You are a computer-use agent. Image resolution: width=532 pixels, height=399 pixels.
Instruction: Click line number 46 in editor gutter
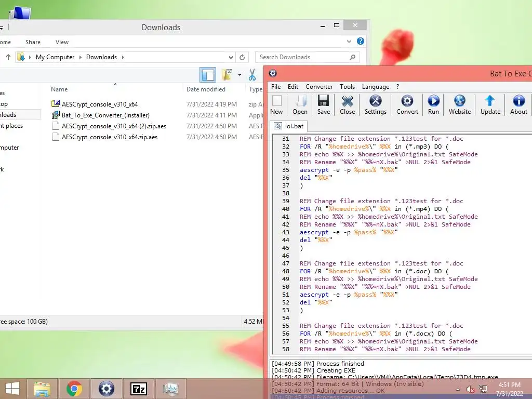click(286, 256)
